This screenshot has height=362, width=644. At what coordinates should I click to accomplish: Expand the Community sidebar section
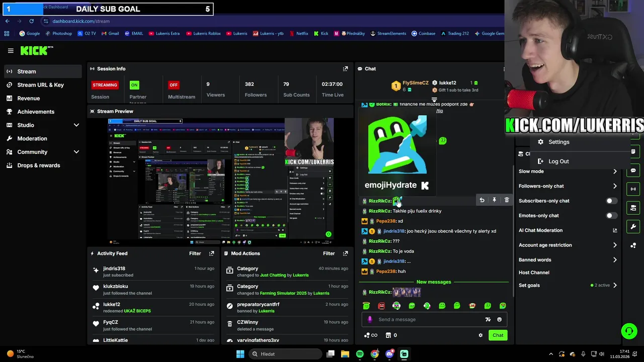43,152
